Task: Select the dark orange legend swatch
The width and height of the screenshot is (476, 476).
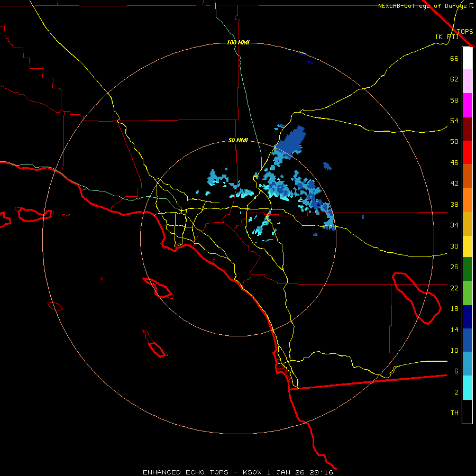Action: coord(467,176)
